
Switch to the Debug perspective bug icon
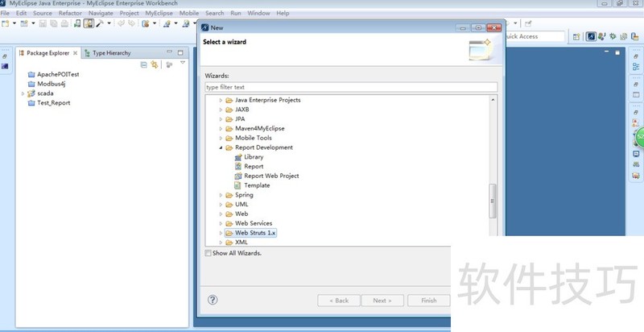point(613,36)
